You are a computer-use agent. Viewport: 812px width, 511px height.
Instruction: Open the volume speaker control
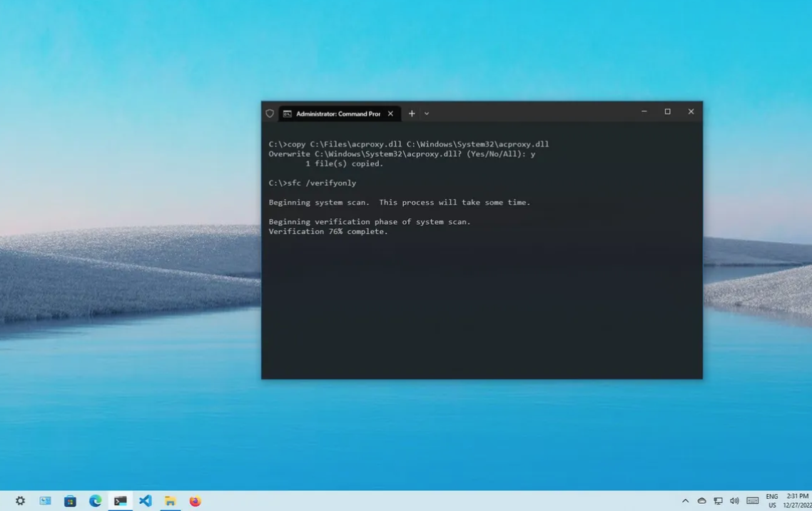point(734,501)
